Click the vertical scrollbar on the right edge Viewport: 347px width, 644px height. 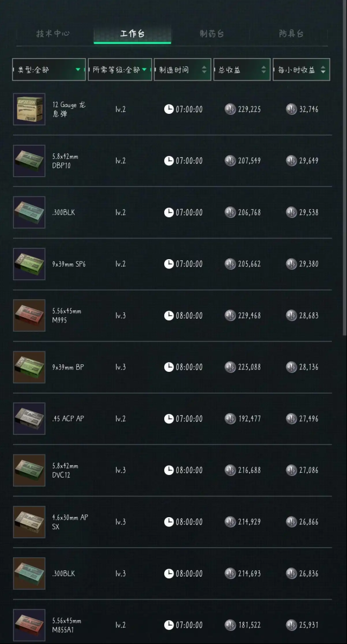(345, 168)
